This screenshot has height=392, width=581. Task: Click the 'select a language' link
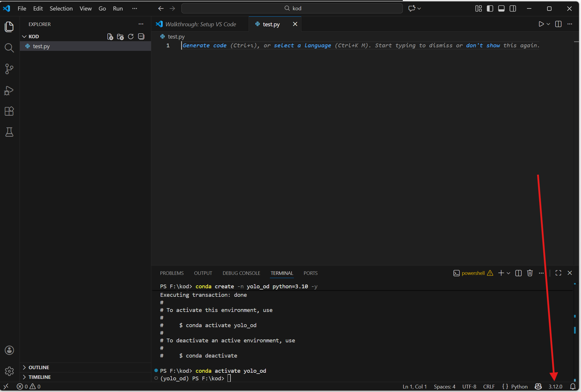coord(302,46)
